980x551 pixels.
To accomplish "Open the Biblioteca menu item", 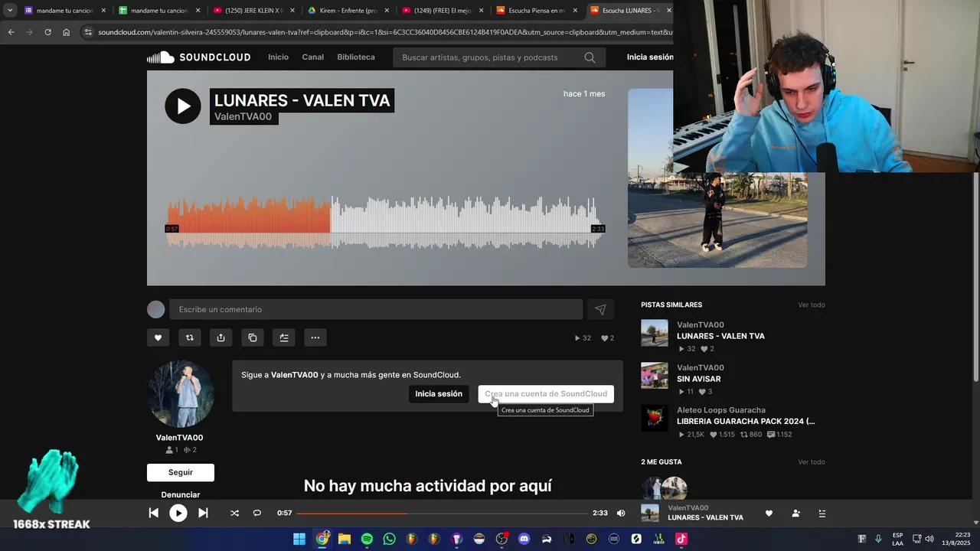I will [356, 57].
